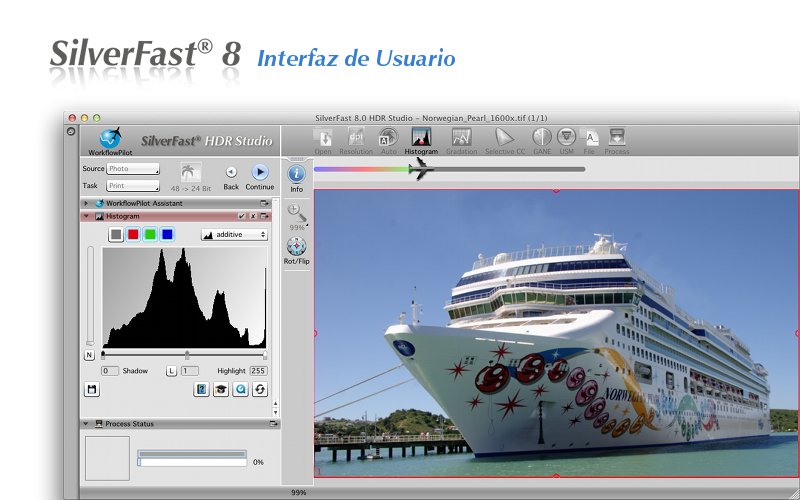This screenshot has height=500, width=800.
Task: Open the USM sharpening tool
Action: pyautogui.click(x=566, y=137)
